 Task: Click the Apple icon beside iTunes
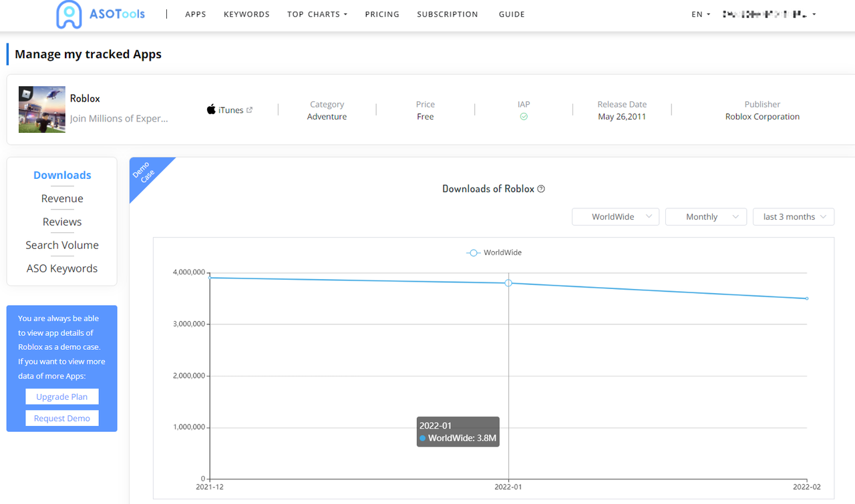[210, 109]
